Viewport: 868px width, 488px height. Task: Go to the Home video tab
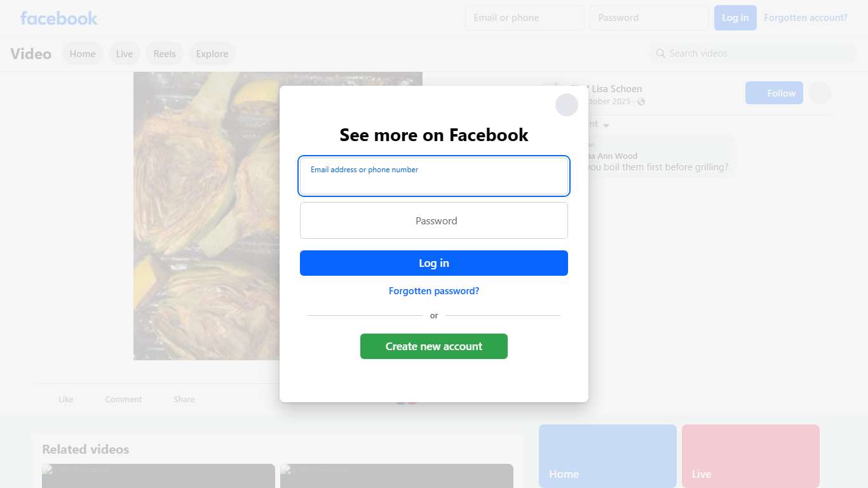pos(83,54)
